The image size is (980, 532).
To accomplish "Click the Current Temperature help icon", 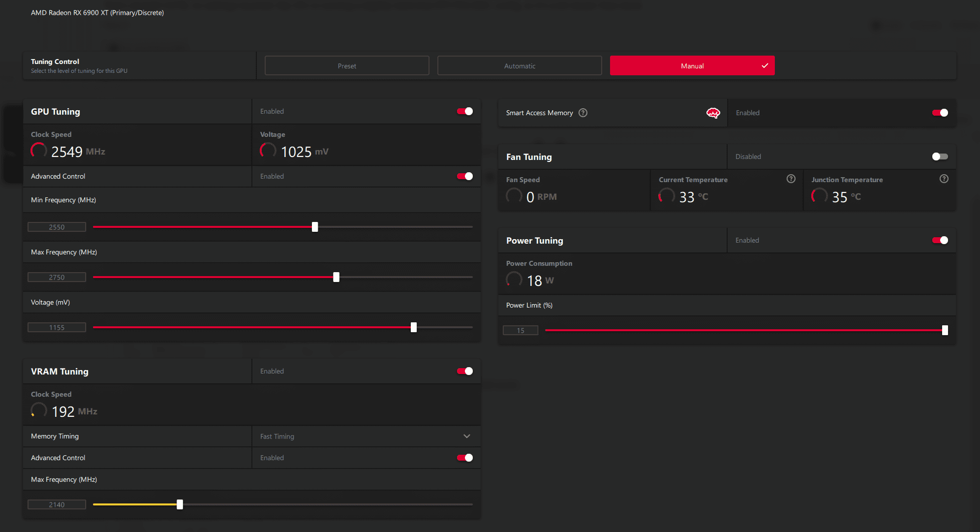I will pos(791,179).
